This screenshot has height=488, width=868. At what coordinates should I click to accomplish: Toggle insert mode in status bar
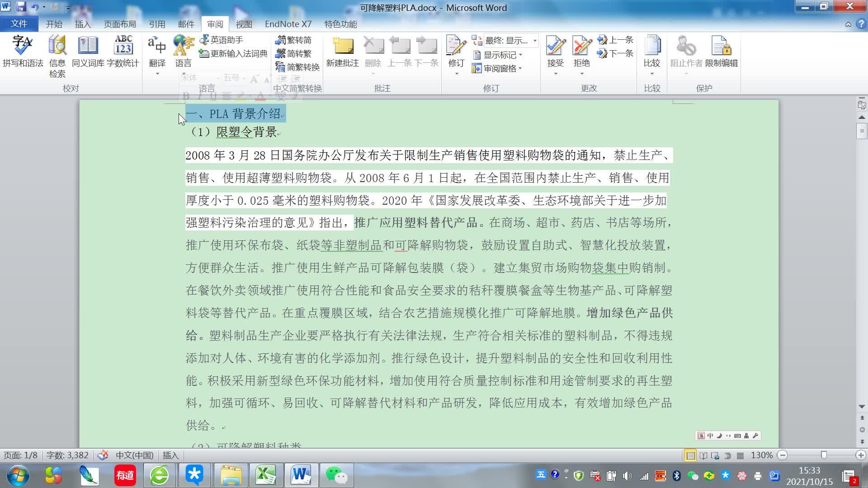coord(170,455)
